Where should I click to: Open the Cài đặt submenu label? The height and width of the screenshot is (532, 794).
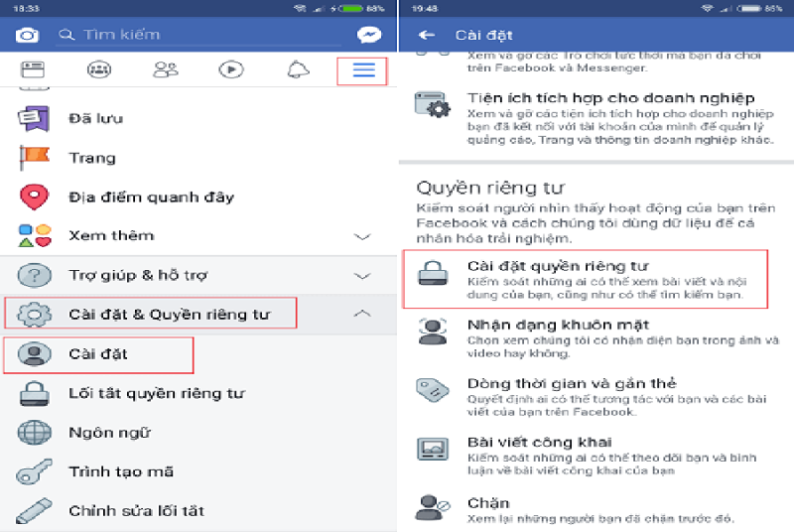(98, 353)
